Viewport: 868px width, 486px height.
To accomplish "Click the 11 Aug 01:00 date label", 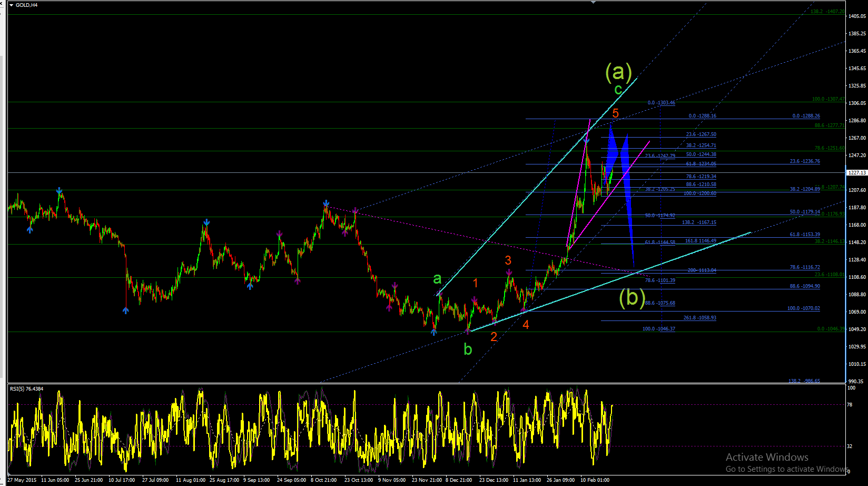I will click(191, 480).
